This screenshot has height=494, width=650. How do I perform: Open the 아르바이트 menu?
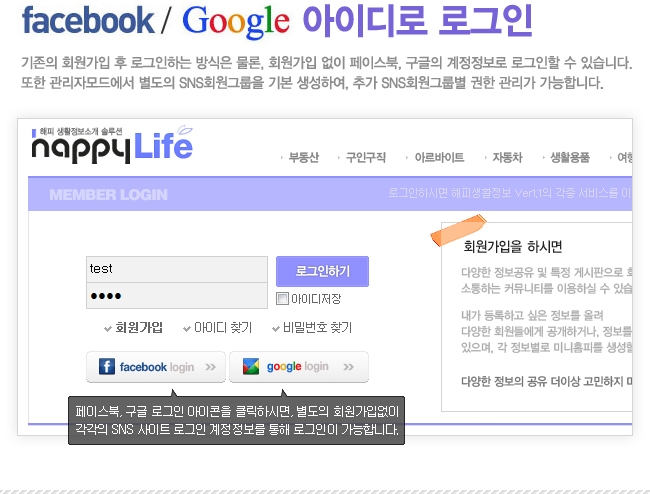tap(439, 157)
